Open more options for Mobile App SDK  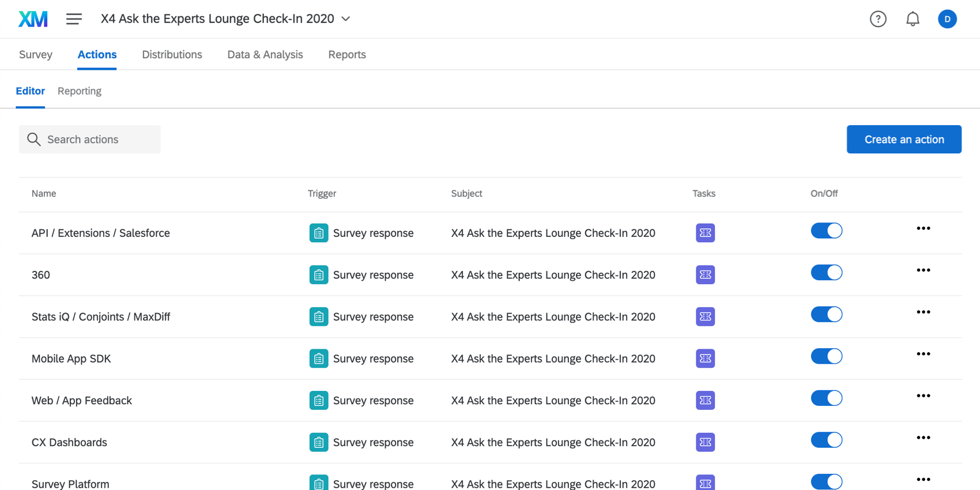(924, 354)
